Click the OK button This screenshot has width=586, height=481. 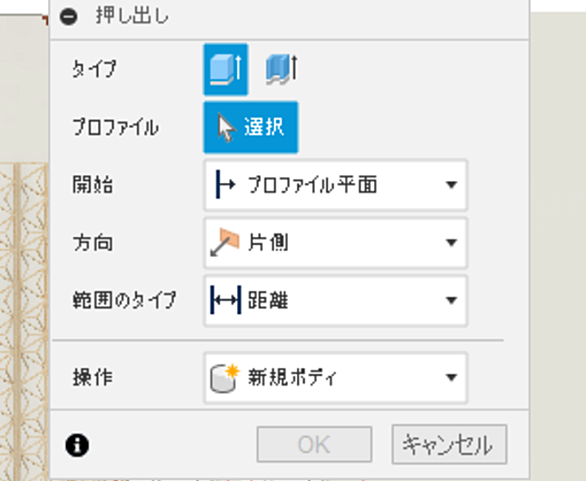[x=314, y=444]
